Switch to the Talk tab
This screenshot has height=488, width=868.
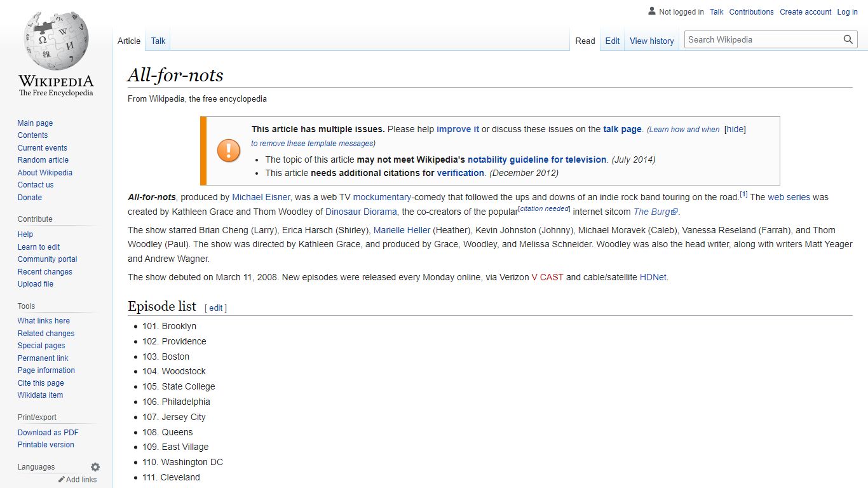pos(158,41)
